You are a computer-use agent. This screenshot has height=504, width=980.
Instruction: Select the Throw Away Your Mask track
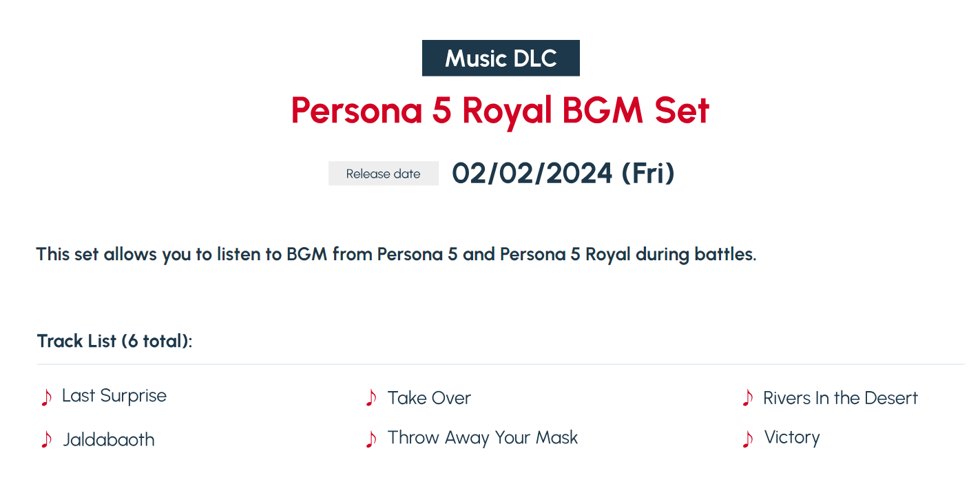(483, 438)
